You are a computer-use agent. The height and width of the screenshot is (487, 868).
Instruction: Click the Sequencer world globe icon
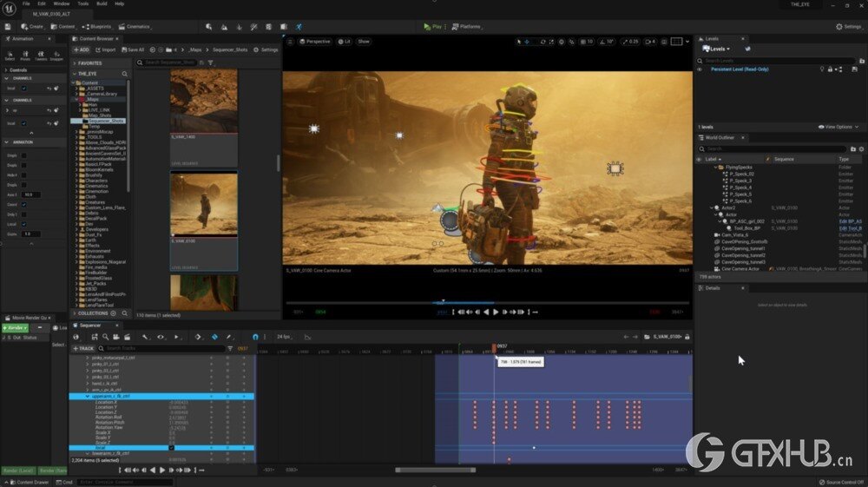(x=76, y=337)
